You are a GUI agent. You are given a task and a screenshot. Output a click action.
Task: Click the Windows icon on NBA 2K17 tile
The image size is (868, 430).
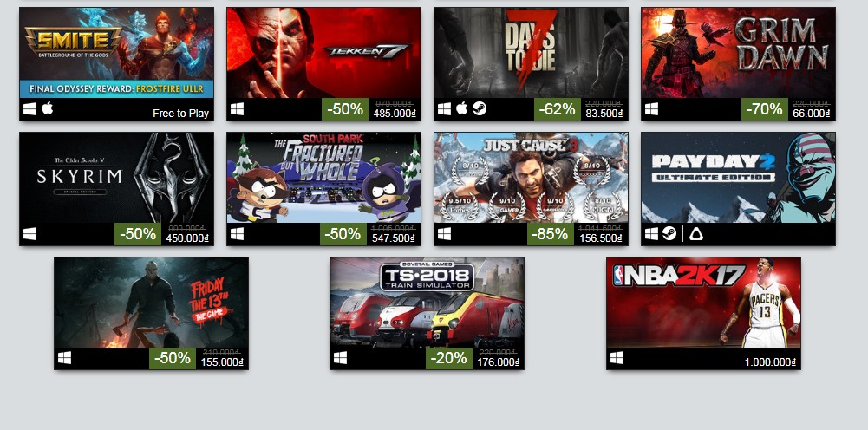(617, 358)
